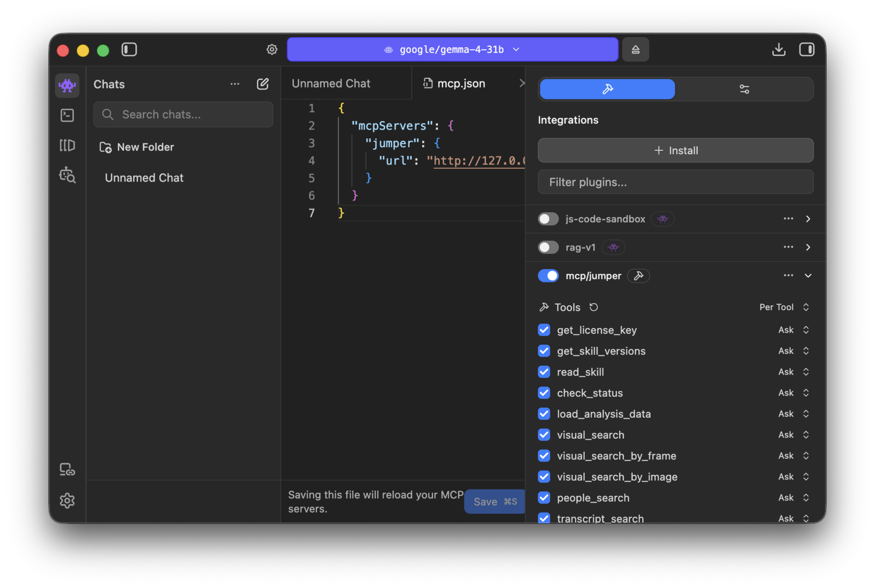Refresh the Tools list
Screen dimensions: 875x588
pyautogui.click(x=594, y=307)
